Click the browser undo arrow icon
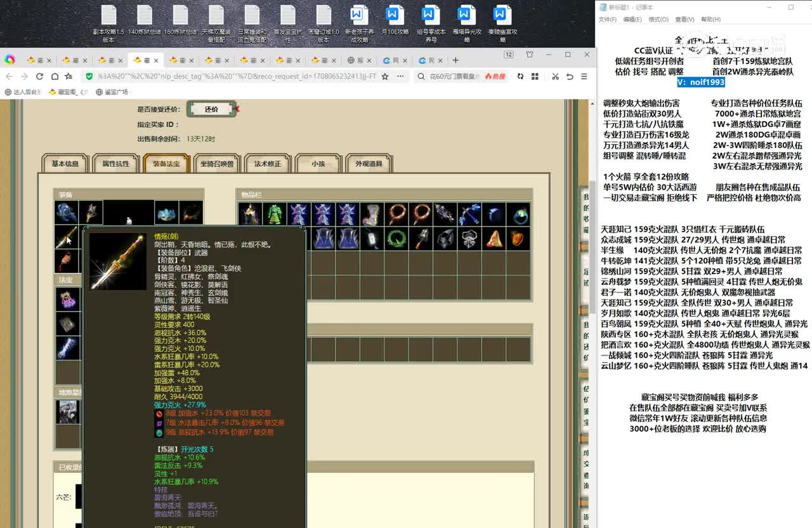 pyautogui.click(x=570, y=76)
